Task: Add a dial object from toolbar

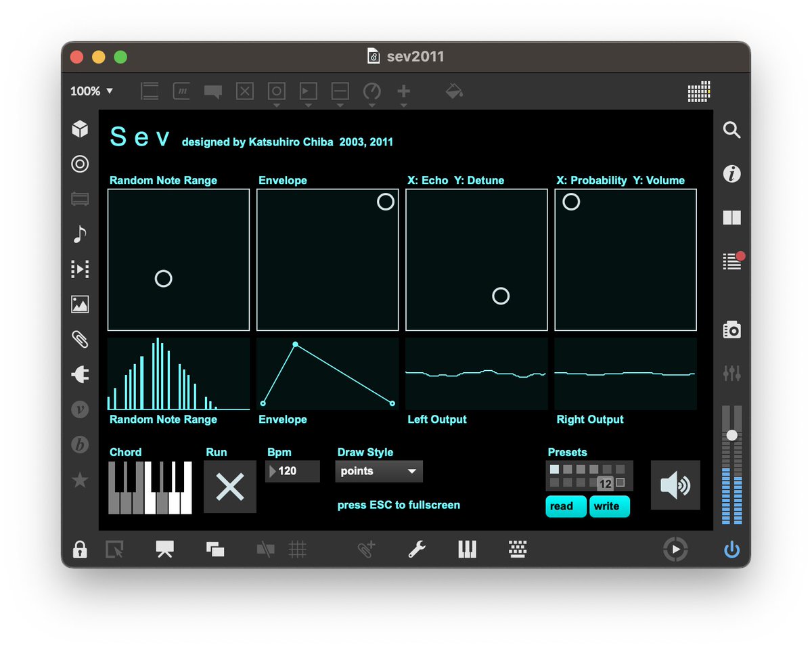Action: coord(371,91)
